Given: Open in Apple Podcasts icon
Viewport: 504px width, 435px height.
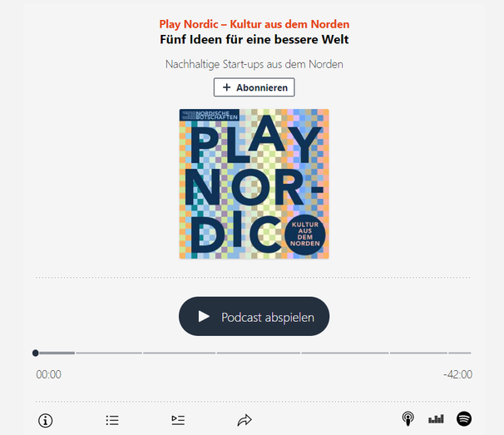Looking at the screenshot, I should point(408,419).
